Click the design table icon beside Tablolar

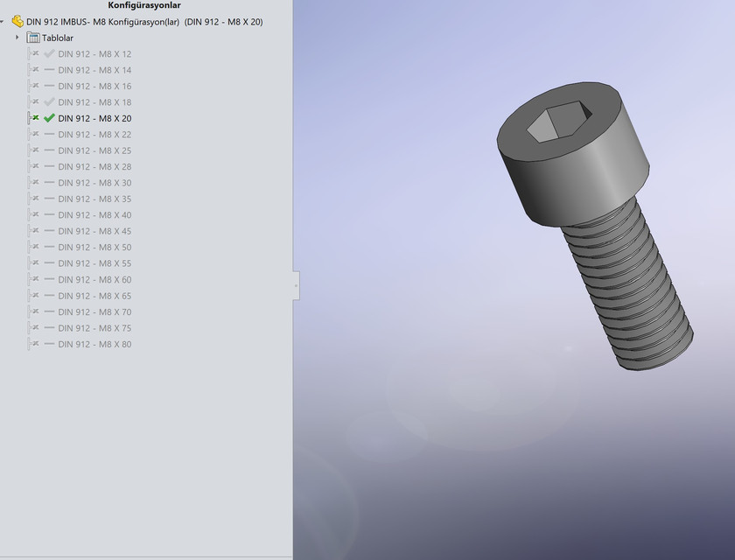point(33,38)
